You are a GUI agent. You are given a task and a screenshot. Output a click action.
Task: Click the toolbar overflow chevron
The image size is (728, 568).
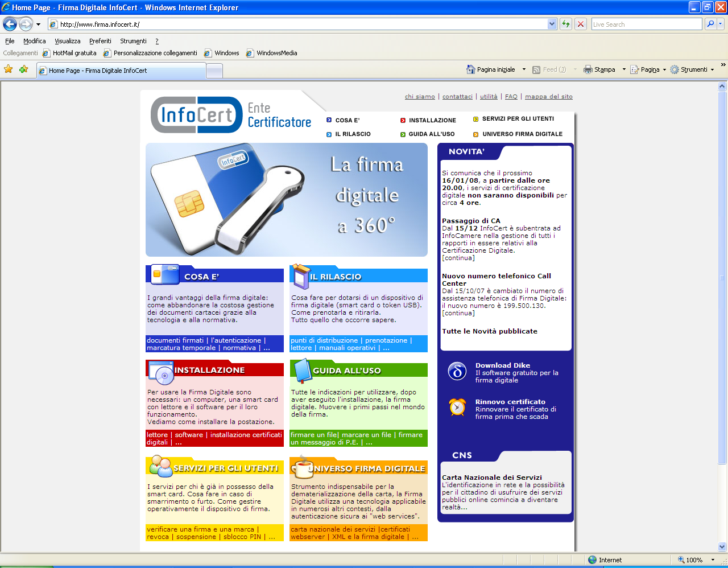pos(723,65)
